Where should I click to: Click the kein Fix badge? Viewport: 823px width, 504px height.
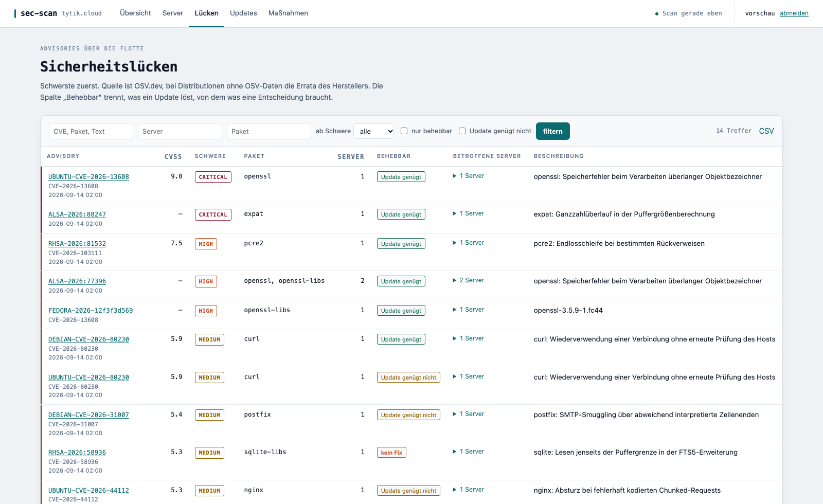pyautogui.click(x=391, y=453)
